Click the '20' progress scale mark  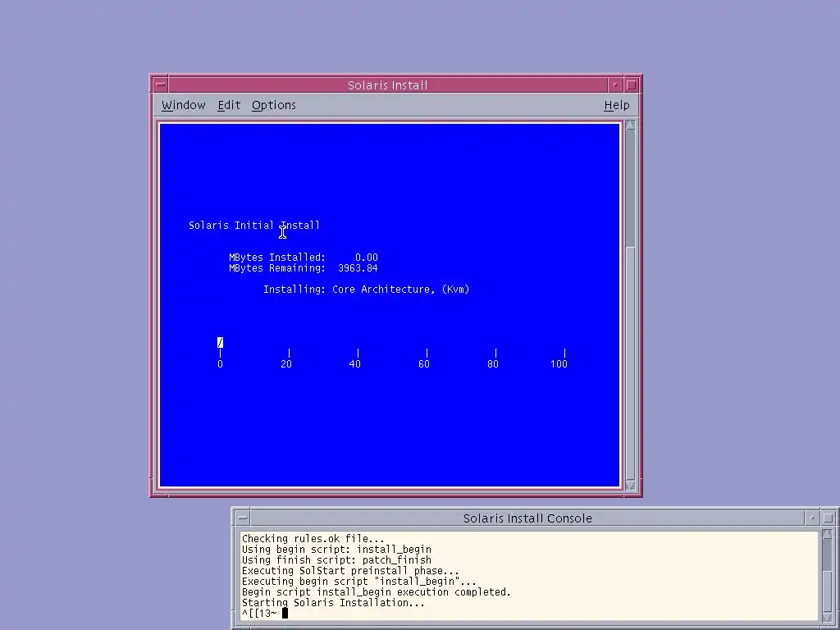tap(286, 363)
